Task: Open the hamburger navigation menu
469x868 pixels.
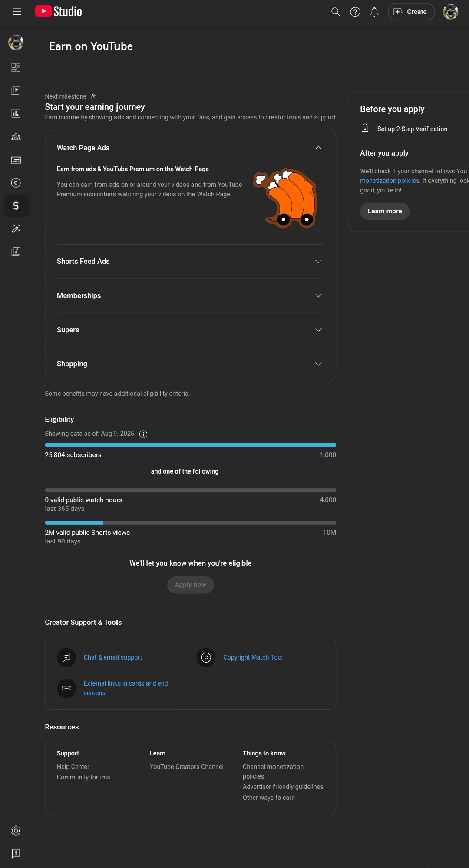Action: click(17, 12)
